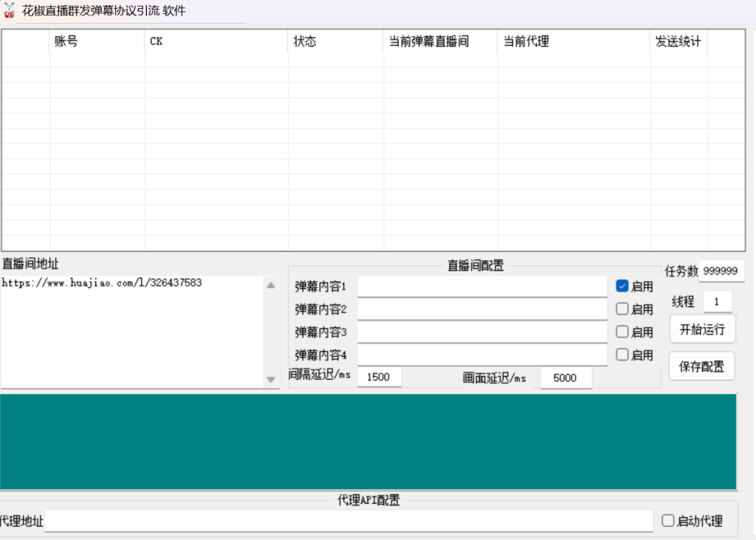The height and width of the screenshot is (540, 756).
Task: Focus the 弹幕内容1 text field
Action: click(x=482, y=287)
